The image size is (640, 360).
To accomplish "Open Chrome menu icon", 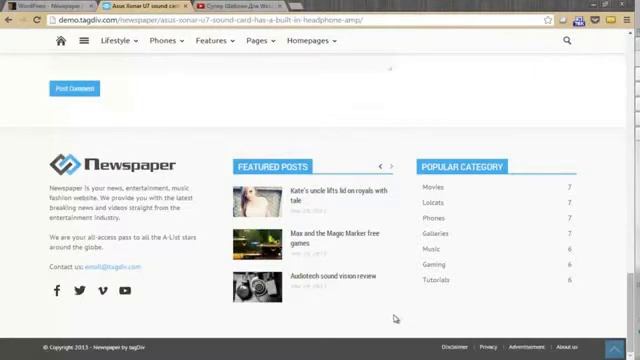I will click(627, 20).
